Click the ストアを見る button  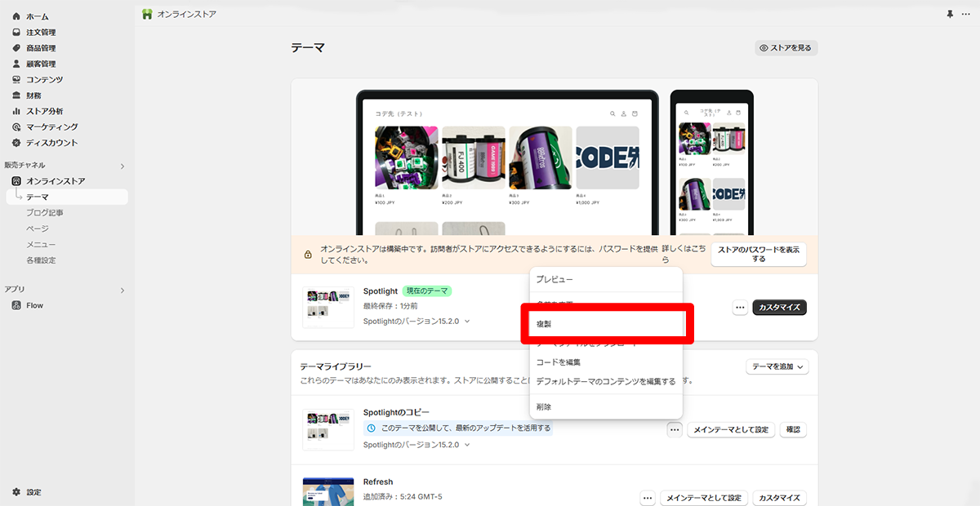pyautogui.click(x=786, y=48)
